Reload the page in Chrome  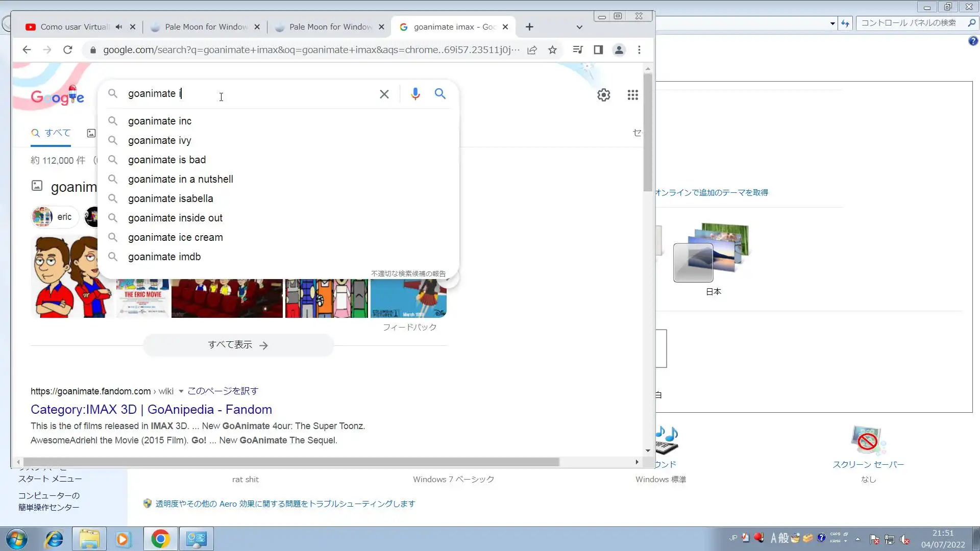click(x=67, y=50)
